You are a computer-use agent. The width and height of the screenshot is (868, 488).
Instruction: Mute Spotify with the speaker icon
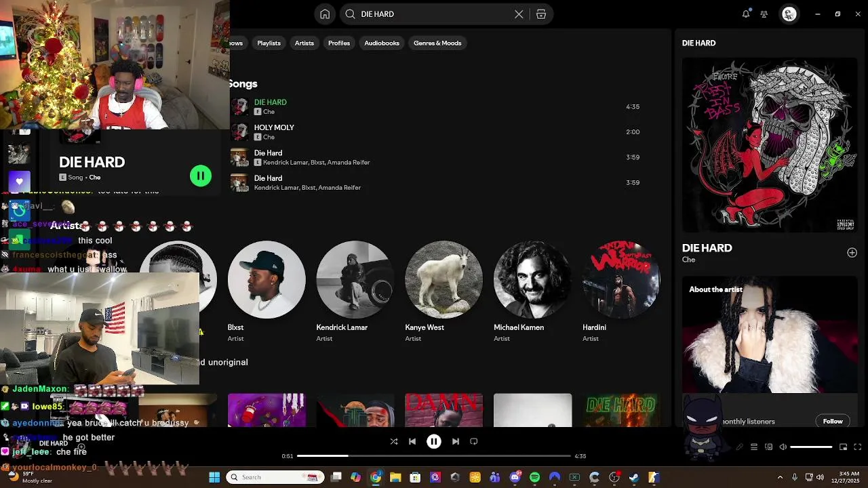coord(783,447)
